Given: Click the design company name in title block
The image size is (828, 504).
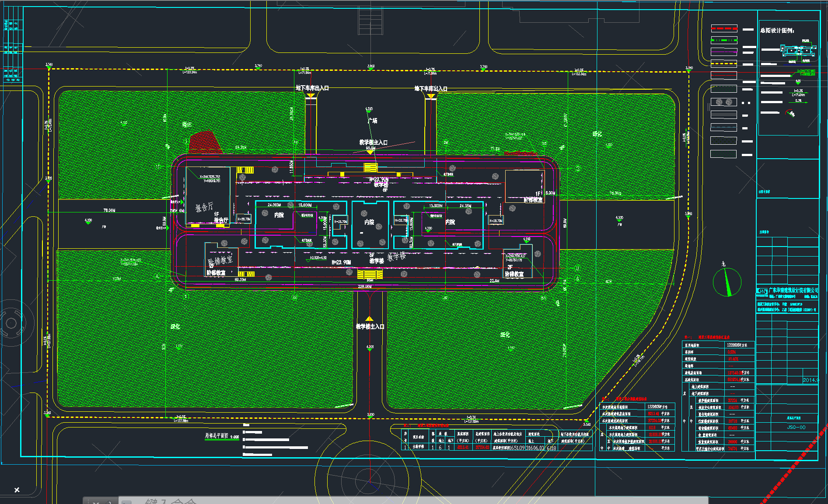Looking at the screenshot, I should tap(793, 290).
